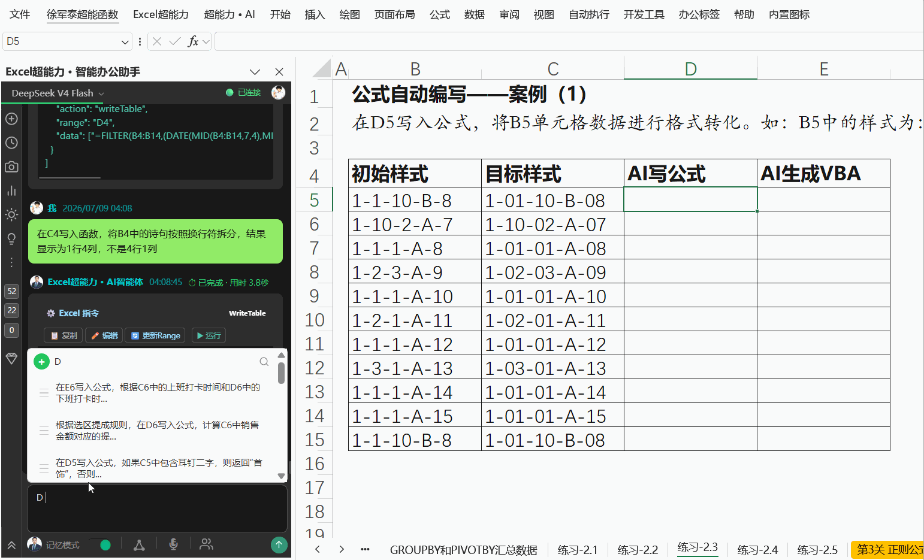Image resolution: width=924 pixels, height=560 pixels.
Task: Open chat history via the clock sidebar icon
Action: 11,143
